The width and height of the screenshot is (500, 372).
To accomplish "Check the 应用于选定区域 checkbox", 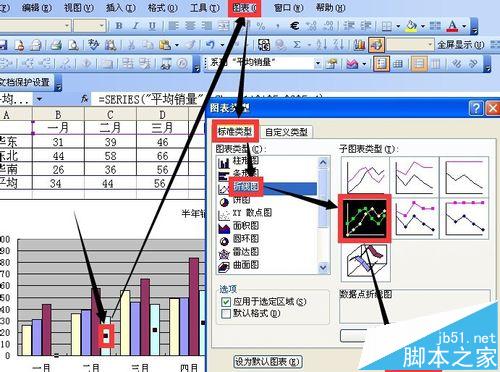I will tap(226, 302).
